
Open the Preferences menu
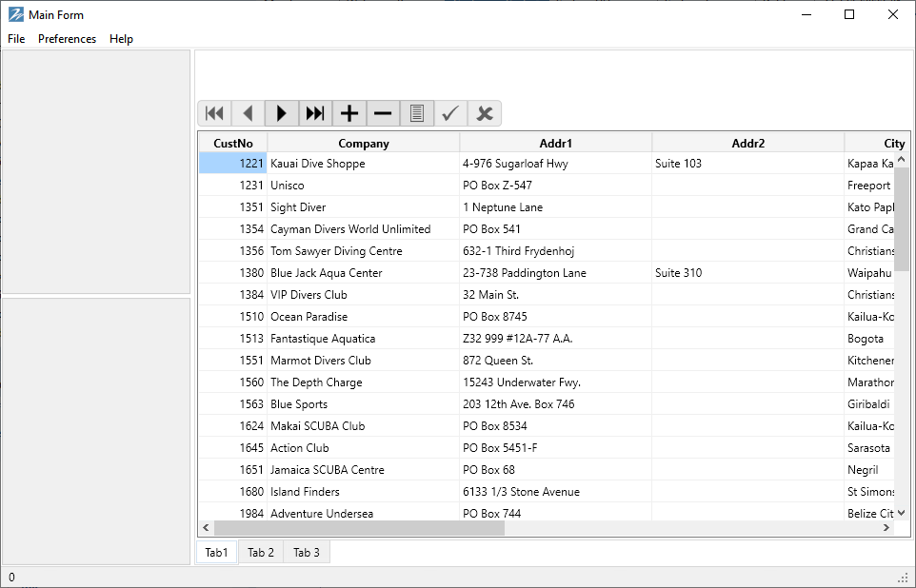tap(68, 39)
